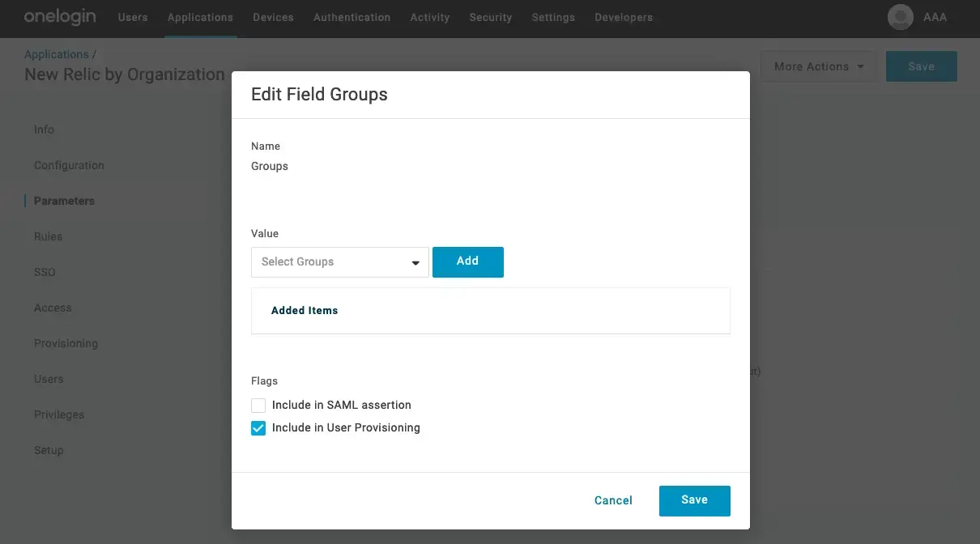Disable the Include in User Provisioning checkbox
Viewport: 980px width, 544px height.
pos(258,427)
